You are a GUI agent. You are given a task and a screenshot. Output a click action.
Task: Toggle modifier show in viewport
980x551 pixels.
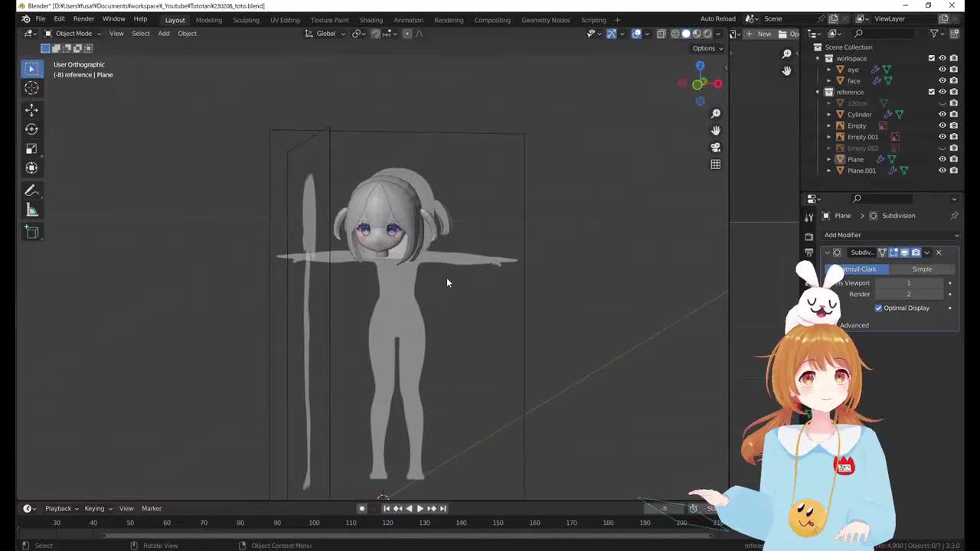pos(904,253)
